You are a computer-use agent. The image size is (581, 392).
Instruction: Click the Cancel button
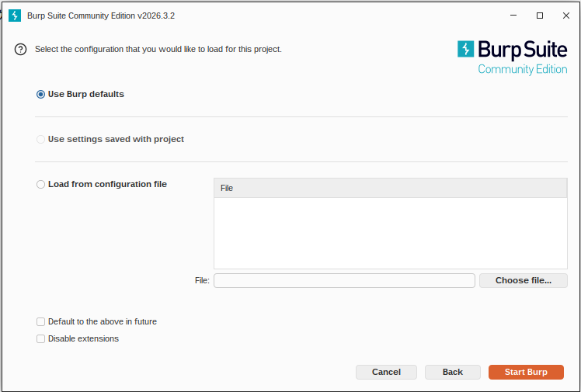pyautogui.click(x=386, y=372)
